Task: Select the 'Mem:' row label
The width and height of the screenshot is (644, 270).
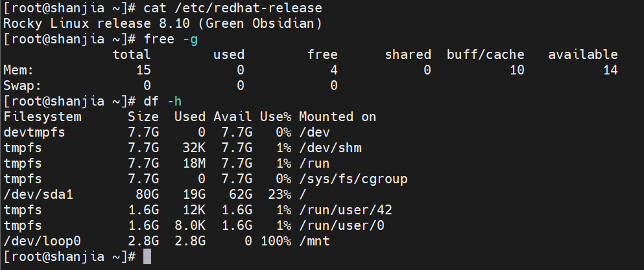Action: (x=19, y=71)
